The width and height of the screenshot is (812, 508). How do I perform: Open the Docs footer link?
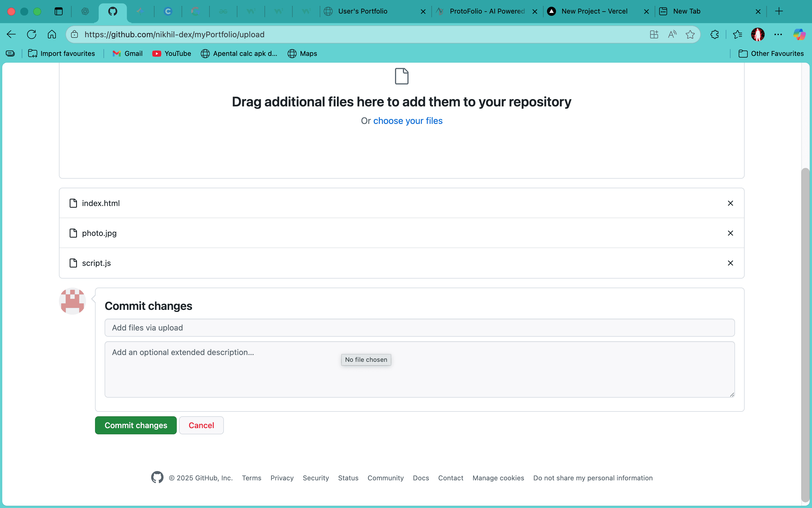421,478
